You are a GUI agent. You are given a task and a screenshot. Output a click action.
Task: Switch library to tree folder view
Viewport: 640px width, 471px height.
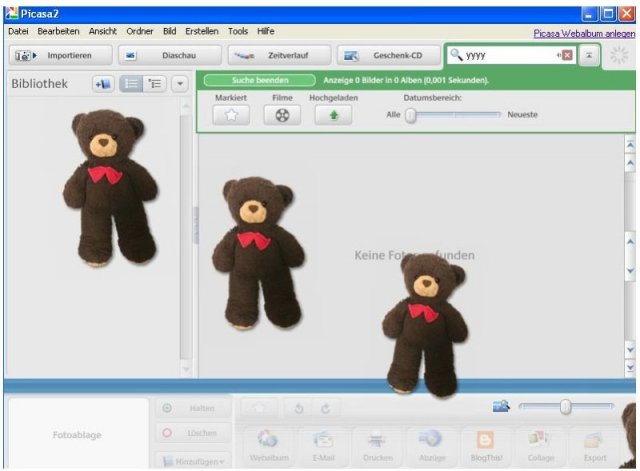point(155,84)
